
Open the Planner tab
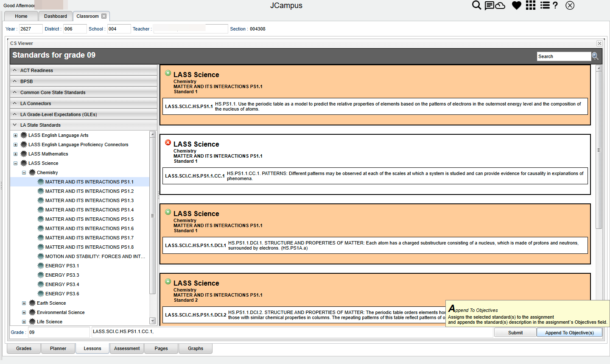tap(58, 348)
